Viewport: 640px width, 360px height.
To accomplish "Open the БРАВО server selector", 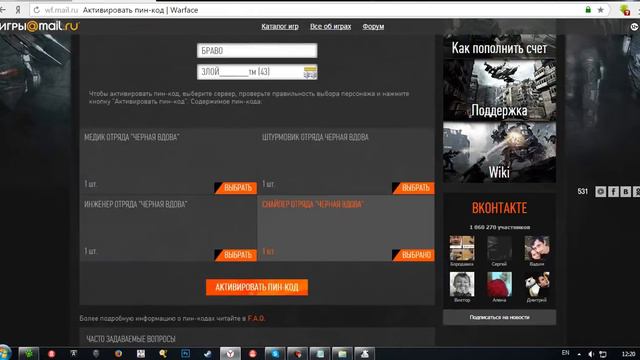I will [257, 51].
